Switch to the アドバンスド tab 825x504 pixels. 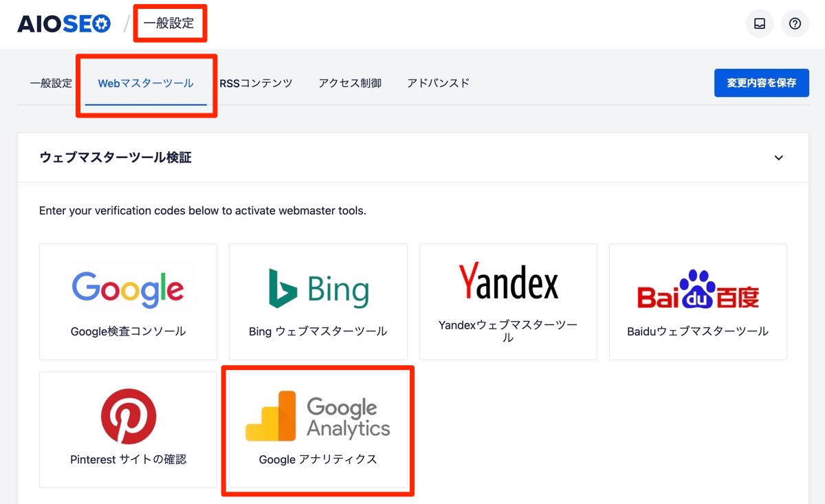439,83
